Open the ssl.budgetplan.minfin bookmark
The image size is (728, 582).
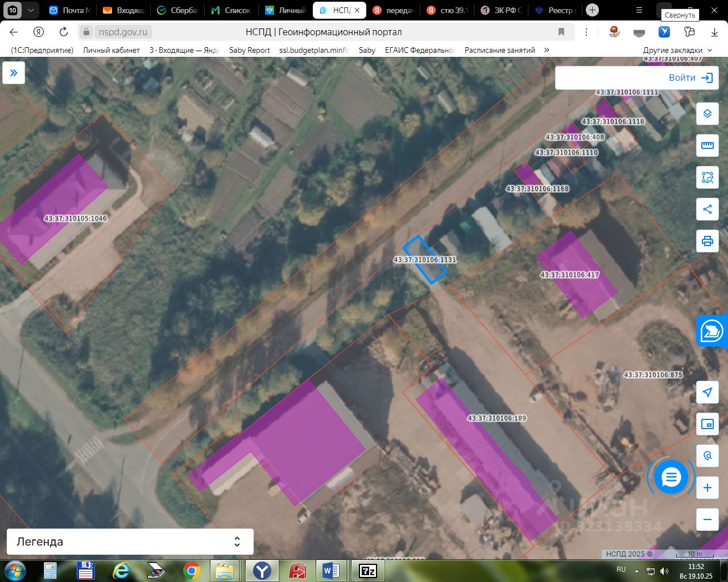[x=313, y=50]
